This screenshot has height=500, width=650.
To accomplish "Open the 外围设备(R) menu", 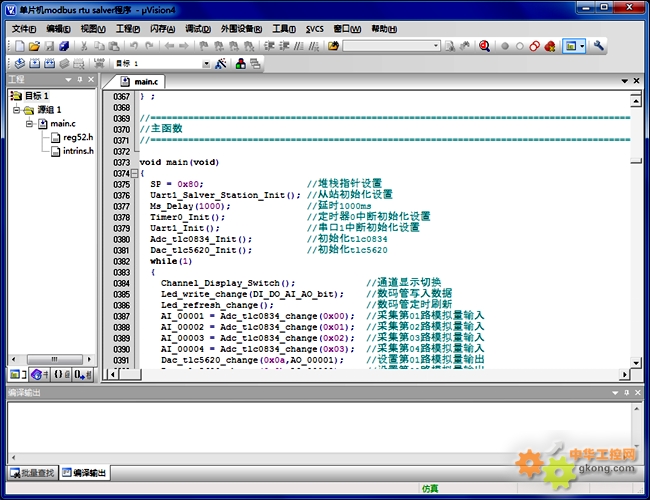I will pos(241,29).
